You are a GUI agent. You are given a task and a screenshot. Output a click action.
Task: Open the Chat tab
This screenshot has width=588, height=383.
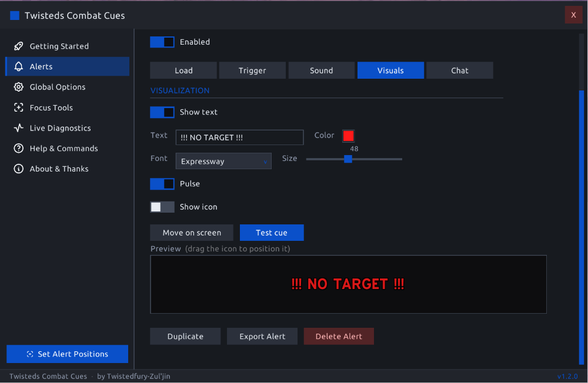(460, 70)
